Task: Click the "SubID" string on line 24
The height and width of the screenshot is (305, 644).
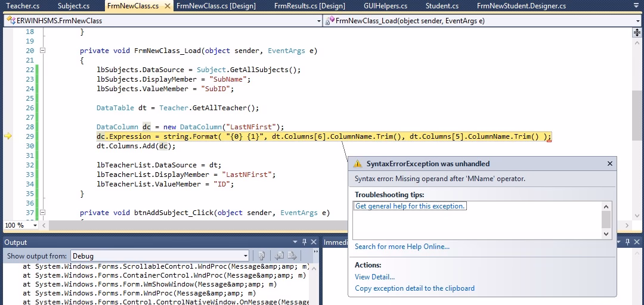Action: click(x=217, y=89)
